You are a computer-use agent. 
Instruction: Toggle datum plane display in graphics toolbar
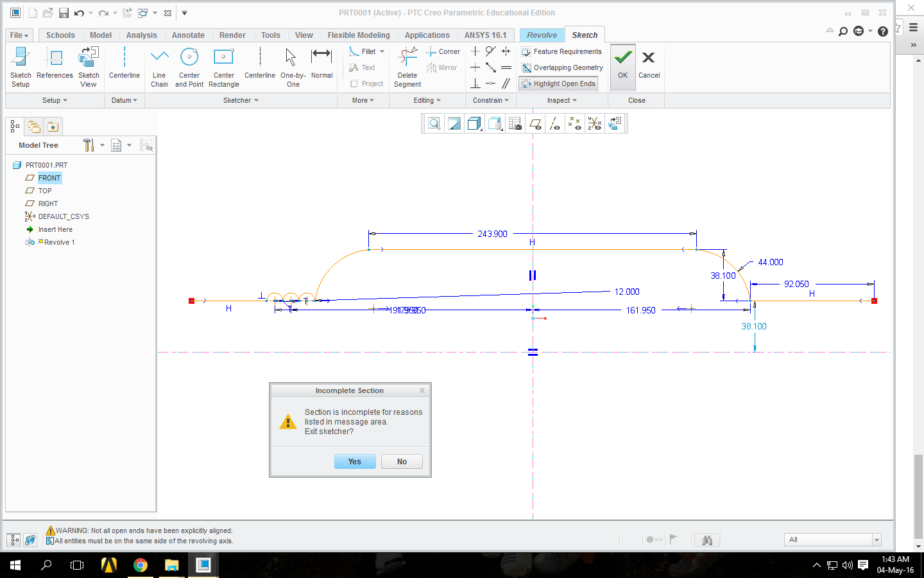[x=535, y=124]
